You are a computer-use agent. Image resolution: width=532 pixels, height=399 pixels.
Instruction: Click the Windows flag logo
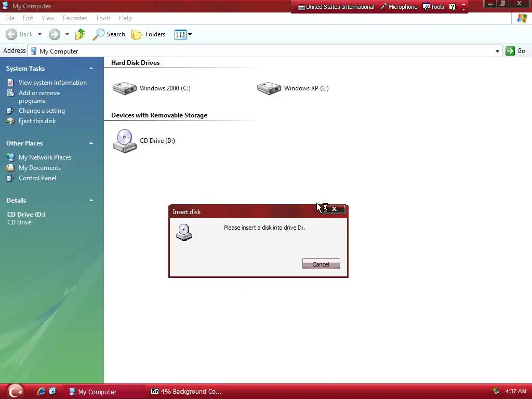(522, 18)
